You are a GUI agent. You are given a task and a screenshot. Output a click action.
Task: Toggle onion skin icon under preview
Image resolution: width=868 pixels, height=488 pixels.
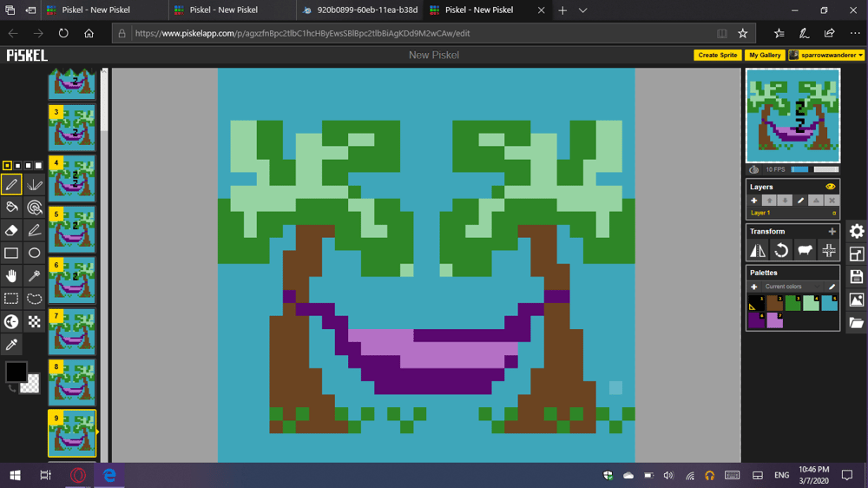754,169
